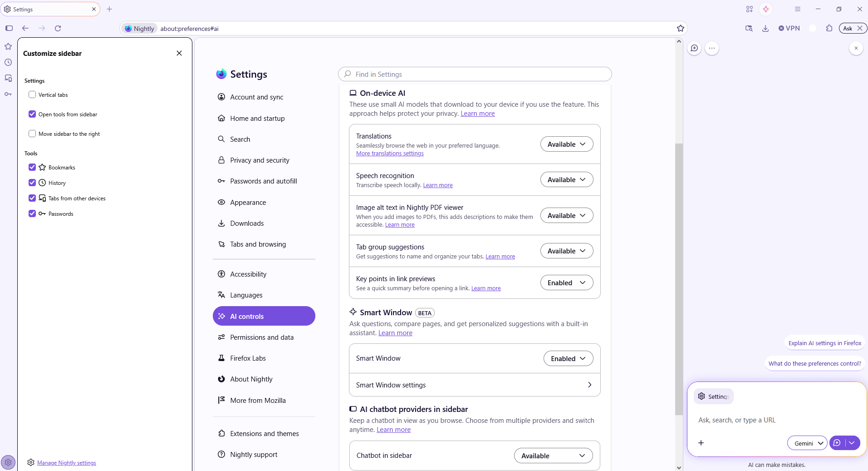Open the history sidebar clock icon
The height and width of the screenshot is (471, 868).
8,62
